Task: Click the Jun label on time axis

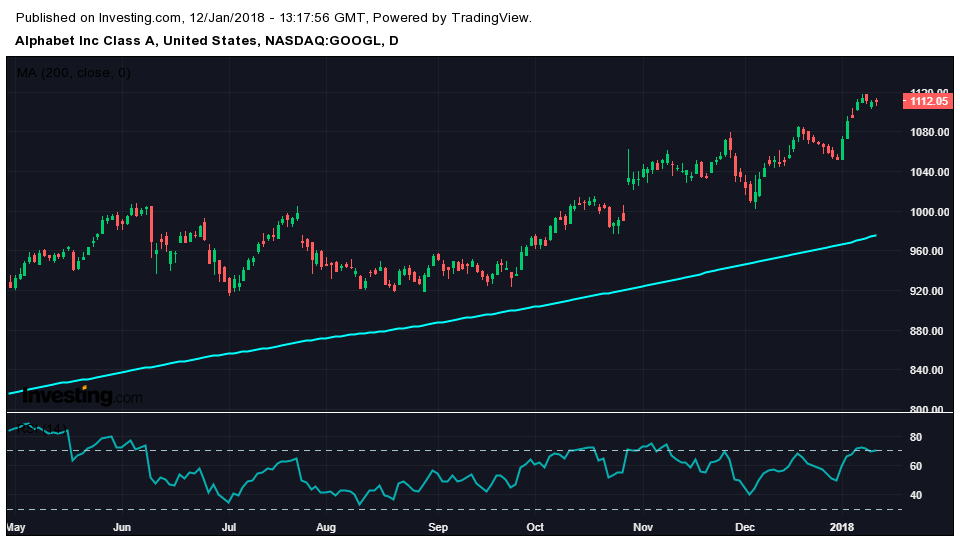Action: point(122,527)
